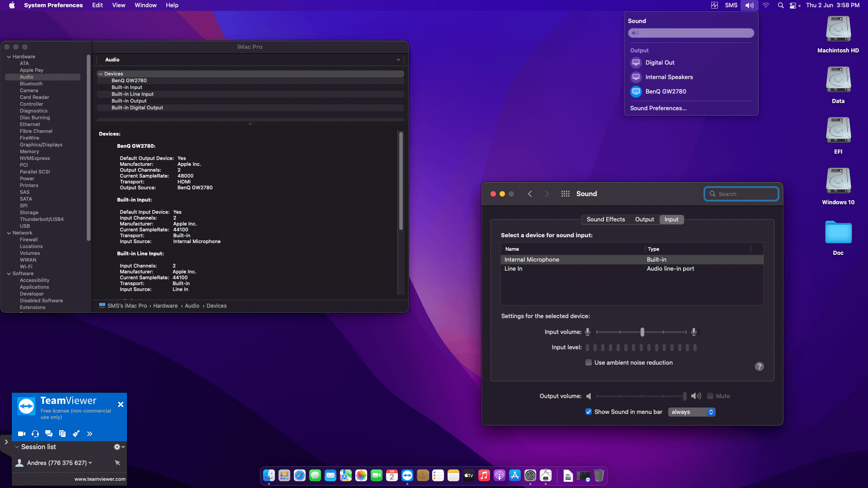This screenshot has width=868, height=488.
Task: Click the TeamViewer video camera icon
Action: tap(21, 434)
